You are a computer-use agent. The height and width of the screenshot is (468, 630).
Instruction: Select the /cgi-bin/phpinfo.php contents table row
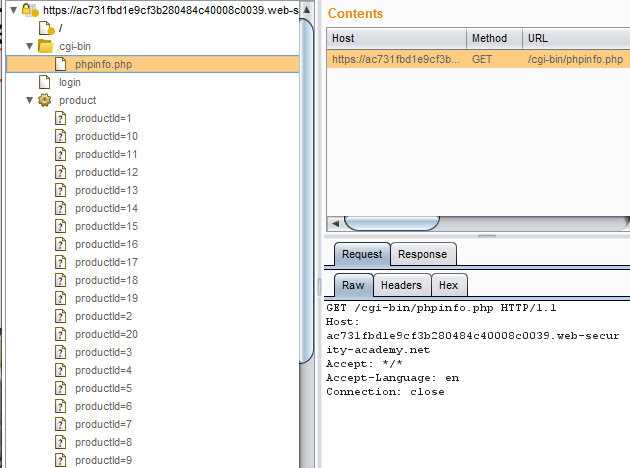(478, 59)
